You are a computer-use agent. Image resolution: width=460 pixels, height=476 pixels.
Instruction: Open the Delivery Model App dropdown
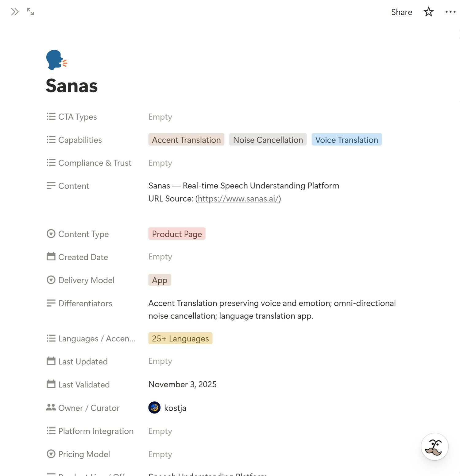160,280
